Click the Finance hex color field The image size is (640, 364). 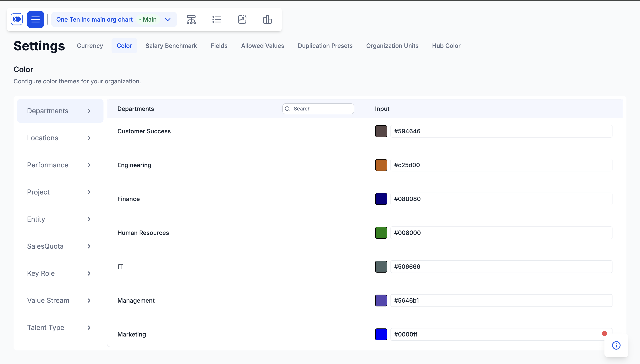[x=501, y=199]
